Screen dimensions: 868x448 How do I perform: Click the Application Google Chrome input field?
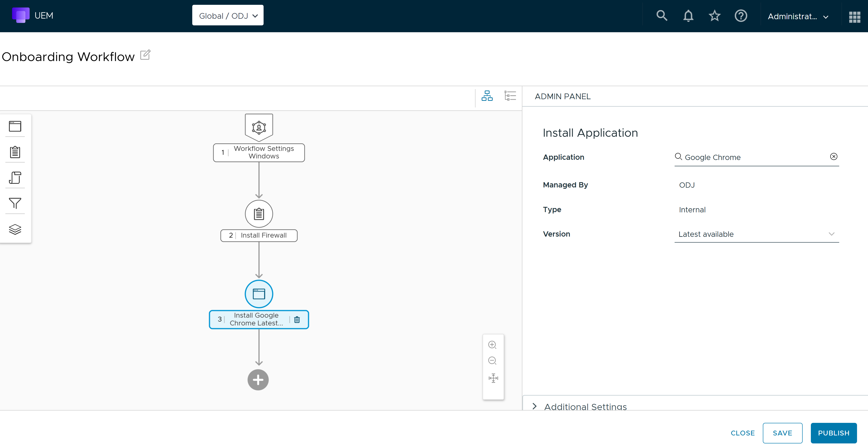[x=756, y=157]
